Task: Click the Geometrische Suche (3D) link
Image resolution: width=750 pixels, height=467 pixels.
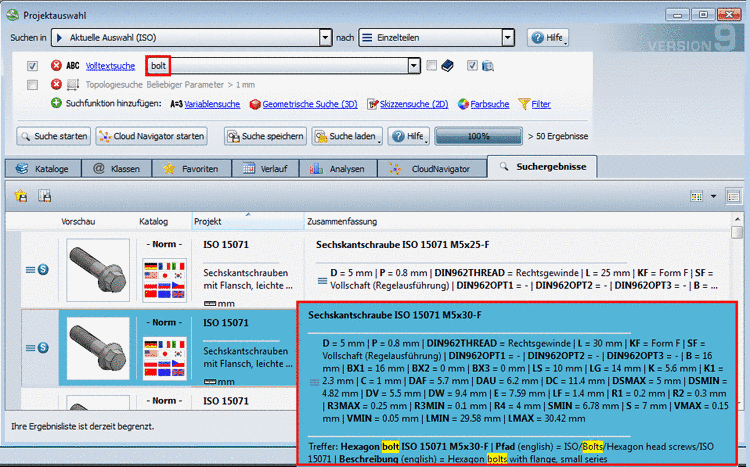Action: coord(310,104)
